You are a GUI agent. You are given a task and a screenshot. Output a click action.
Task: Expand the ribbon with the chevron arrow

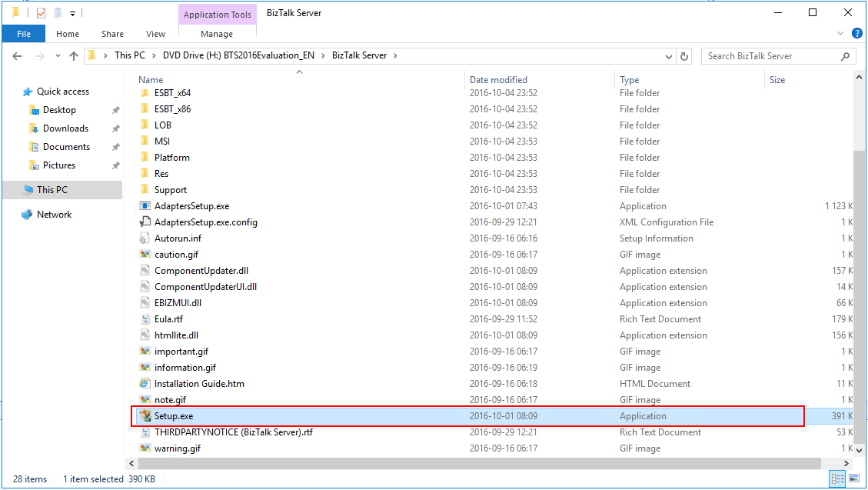pos(840,33)
